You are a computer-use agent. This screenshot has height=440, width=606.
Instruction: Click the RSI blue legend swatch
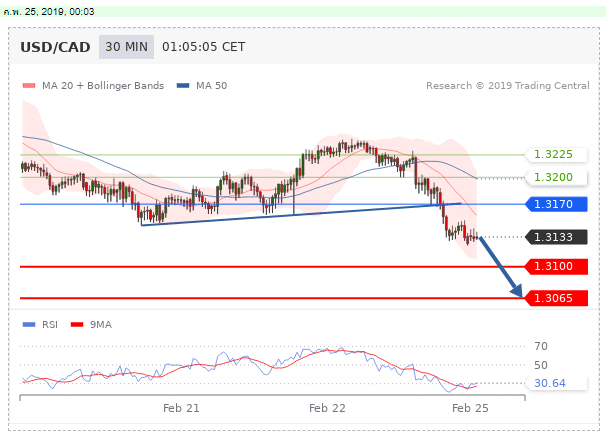tap(29, 324)
